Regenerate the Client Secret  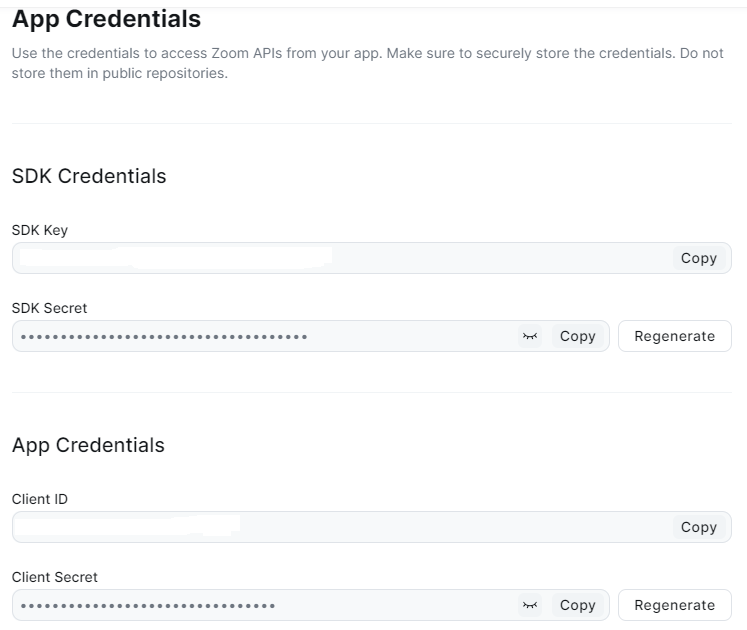pos(674,605)
